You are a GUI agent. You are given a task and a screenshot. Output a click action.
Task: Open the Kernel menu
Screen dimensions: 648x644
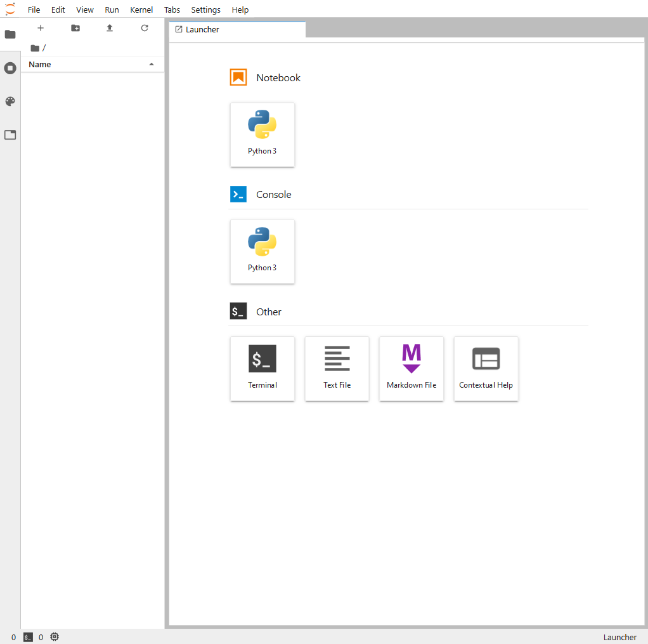[x=141, y=10]
